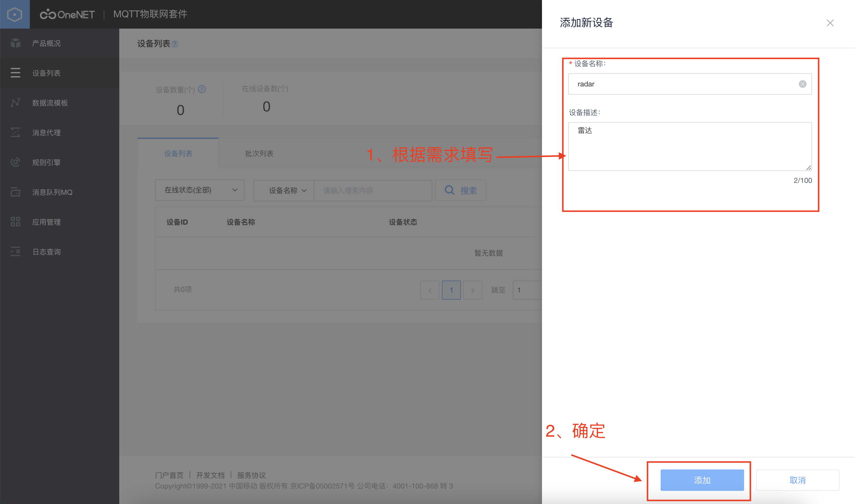Open the 产品概况 sidebar panel
This screenshot has width=855, height=504.
pyautogui.click(x=46, y=43)
